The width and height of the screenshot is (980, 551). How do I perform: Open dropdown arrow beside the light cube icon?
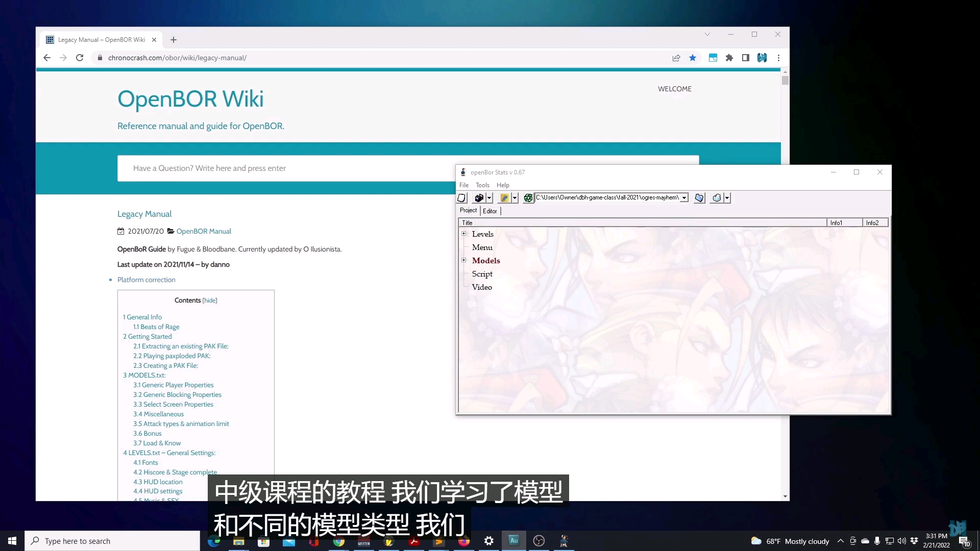pos(727,198)
